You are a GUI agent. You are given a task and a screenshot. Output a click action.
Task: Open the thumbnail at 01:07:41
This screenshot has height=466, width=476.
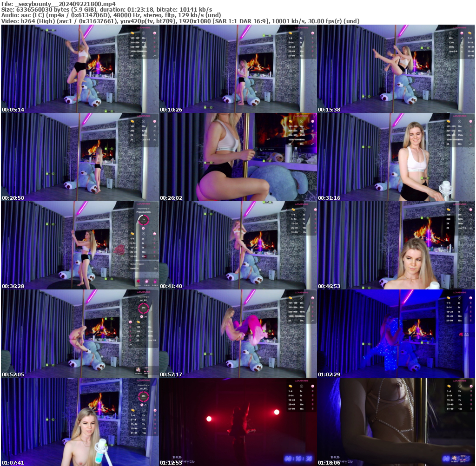80,422
